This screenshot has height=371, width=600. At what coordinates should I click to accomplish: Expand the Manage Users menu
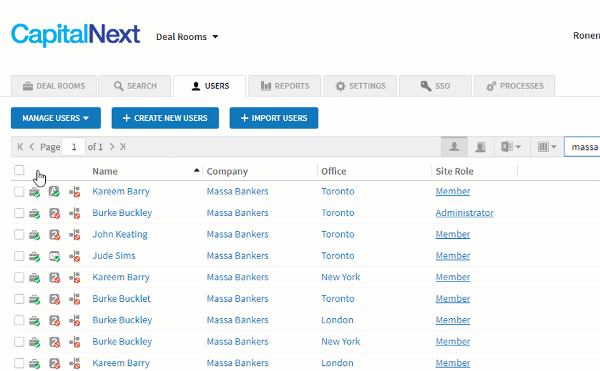(56, 118)
